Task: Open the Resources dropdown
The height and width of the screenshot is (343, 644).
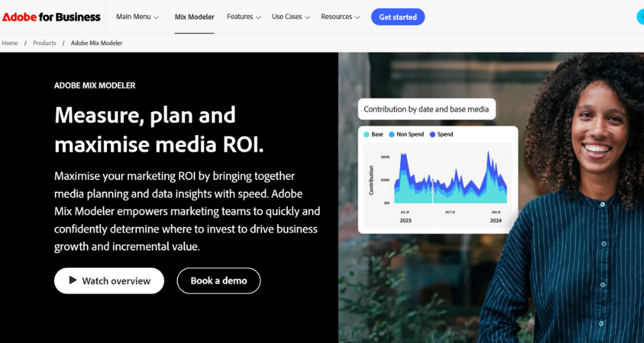Action: pyautogui.click(x=340, y=16)
